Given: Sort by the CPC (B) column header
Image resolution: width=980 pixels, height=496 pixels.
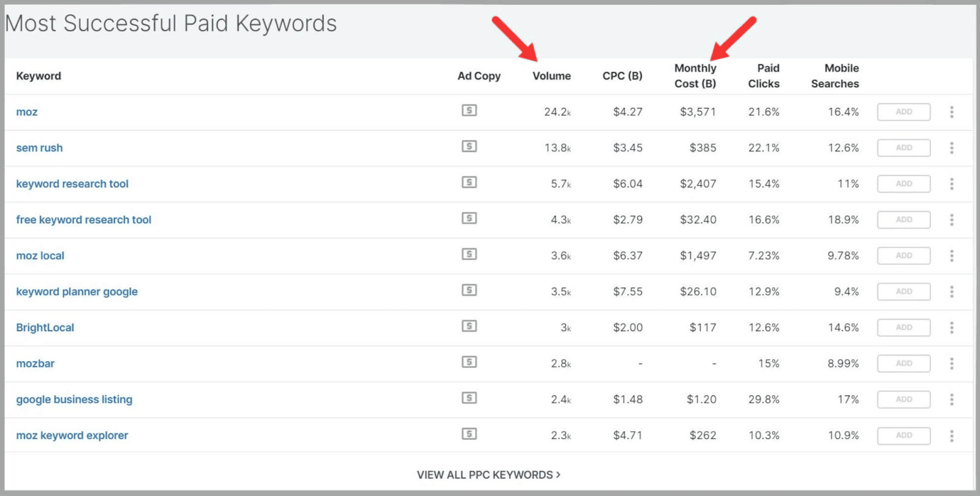Looking at the screenshot, I should (622, 76).
